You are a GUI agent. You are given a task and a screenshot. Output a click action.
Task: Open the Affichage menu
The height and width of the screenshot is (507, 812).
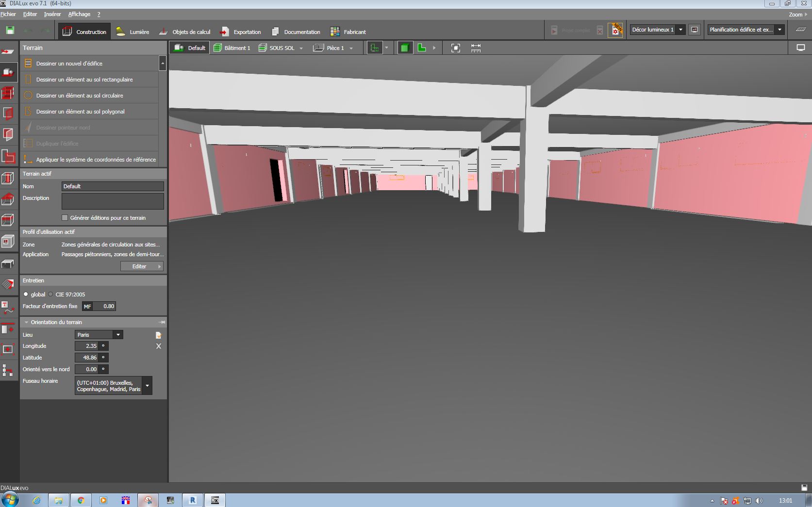click(x=79, y=15)
